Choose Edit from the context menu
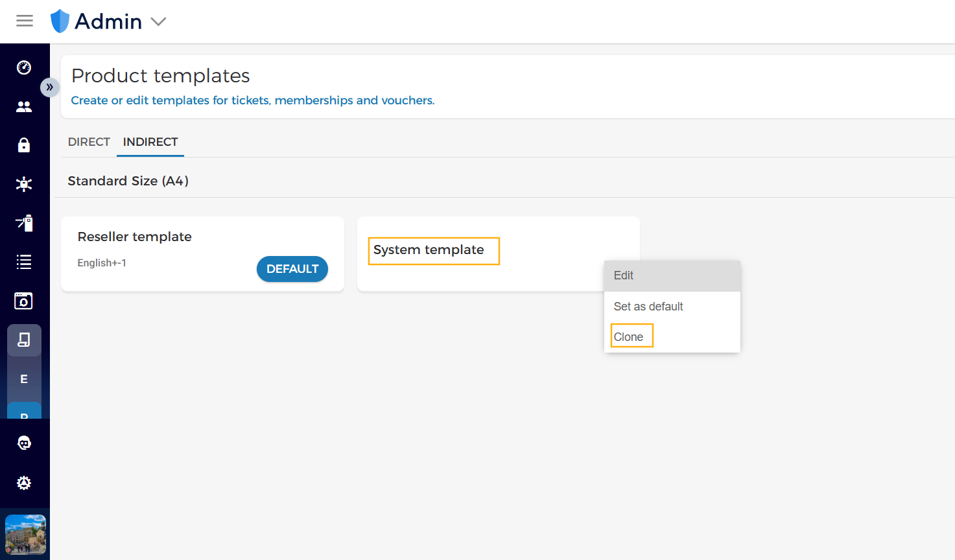This screenshot has width=955, height=560. [x=672, y=275]
